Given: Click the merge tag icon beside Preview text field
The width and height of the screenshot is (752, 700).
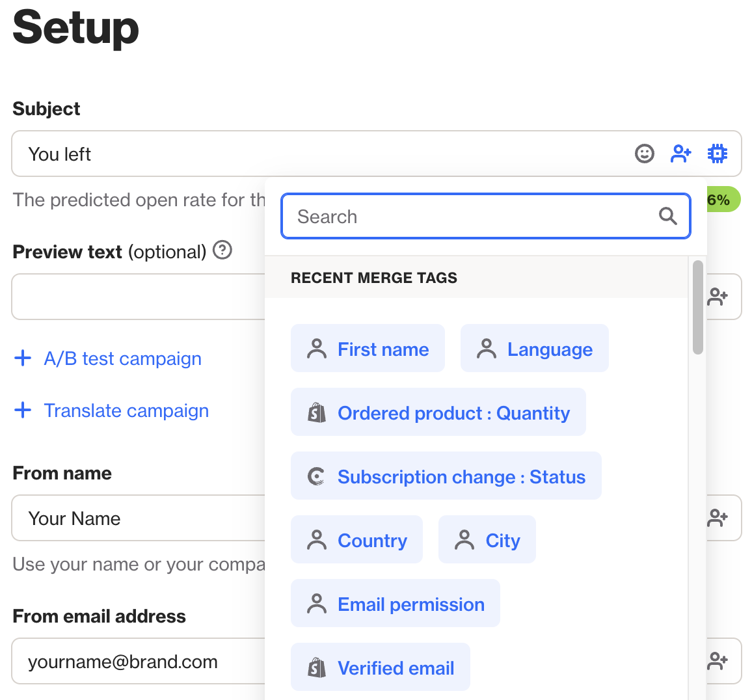Looking at the screenshot, I should pos(717,297).
